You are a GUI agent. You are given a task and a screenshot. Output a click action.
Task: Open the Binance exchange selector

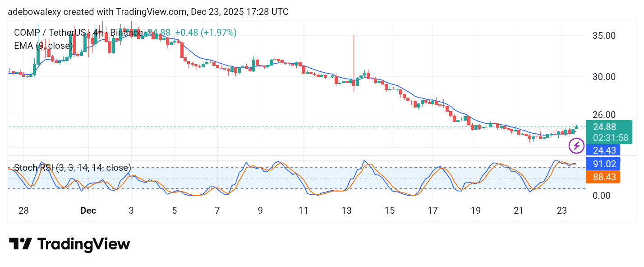point(127,33)
